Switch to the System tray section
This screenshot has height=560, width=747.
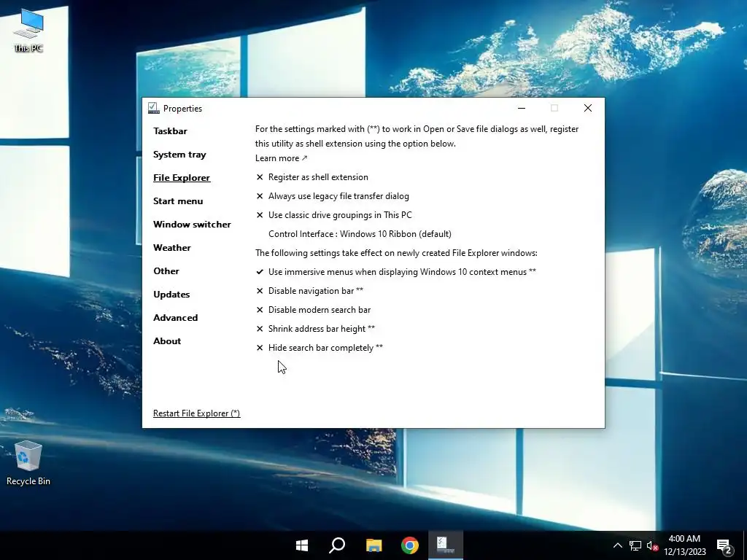click(x=179, y=155)
